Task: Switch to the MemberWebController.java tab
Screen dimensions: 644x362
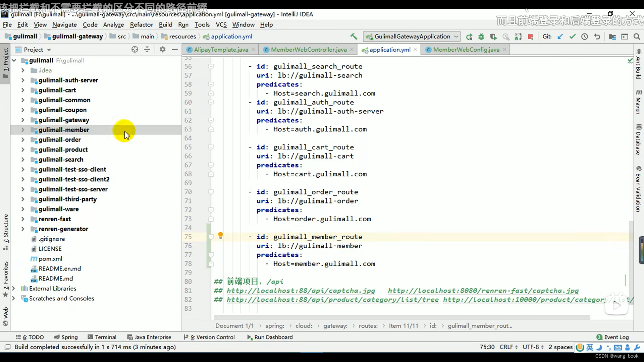Action: click(x=309, y=50)
